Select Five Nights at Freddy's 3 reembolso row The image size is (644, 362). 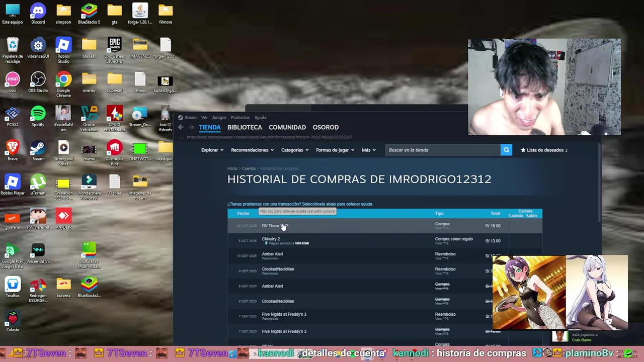(x=385, y=316)
